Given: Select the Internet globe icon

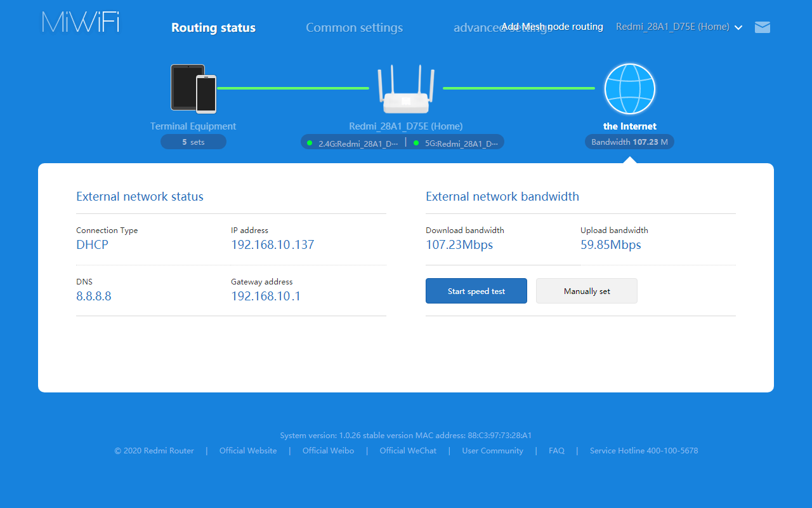Looking at the screenshot, I should tap(629, 89).
